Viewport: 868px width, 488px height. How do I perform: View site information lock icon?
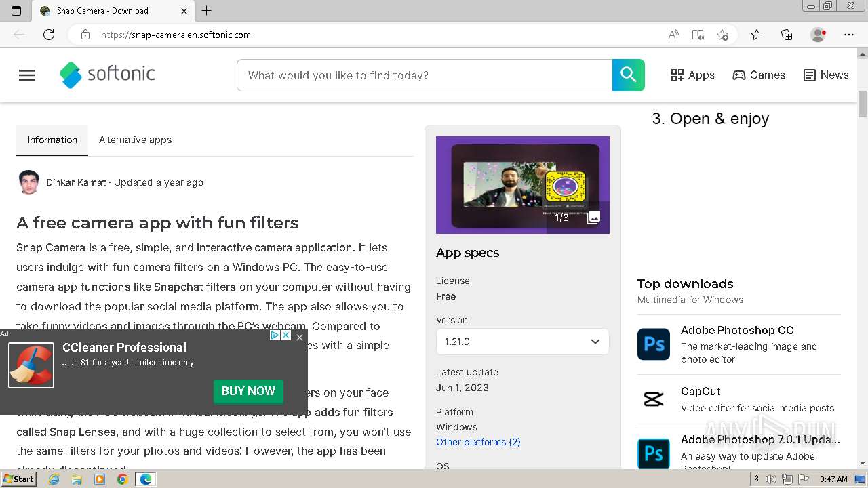(85, 35)
